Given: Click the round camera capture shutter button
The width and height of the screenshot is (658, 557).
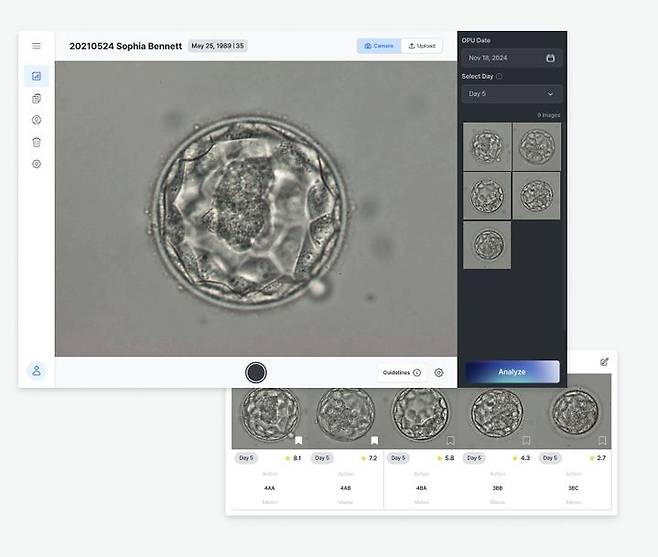Looking at the screenshot, I should click(x=256, y=372).
